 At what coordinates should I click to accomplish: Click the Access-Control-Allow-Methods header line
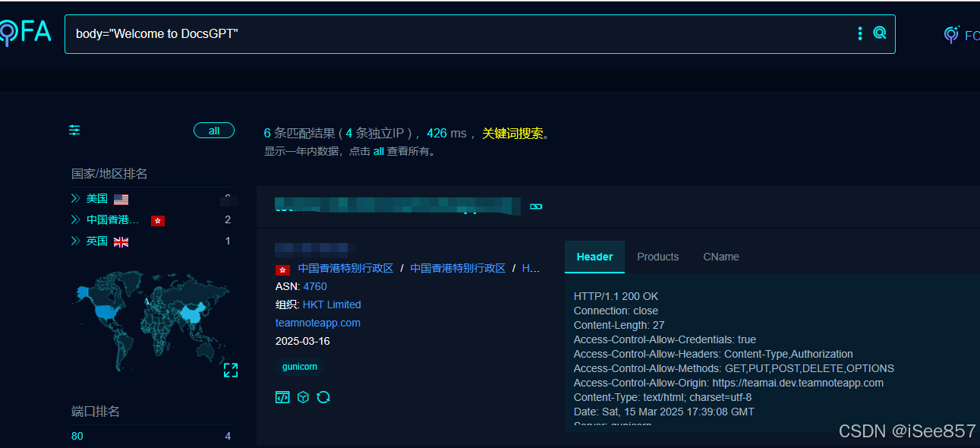point(734,368)
